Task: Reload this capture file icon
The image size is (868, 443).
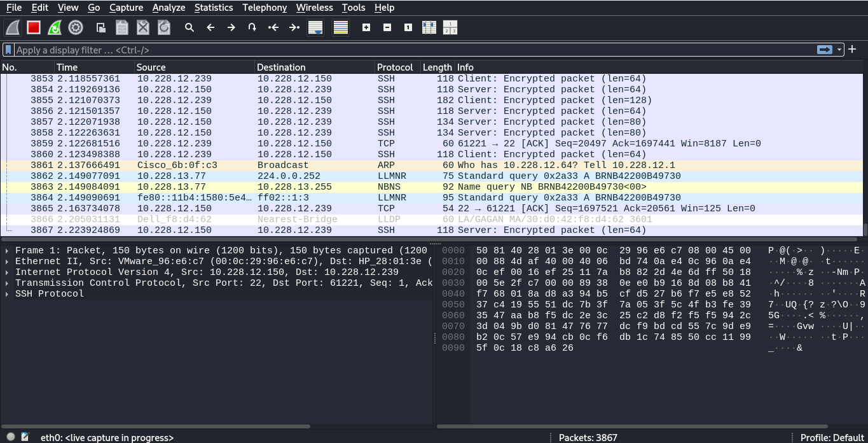Action: click(164, 27)
